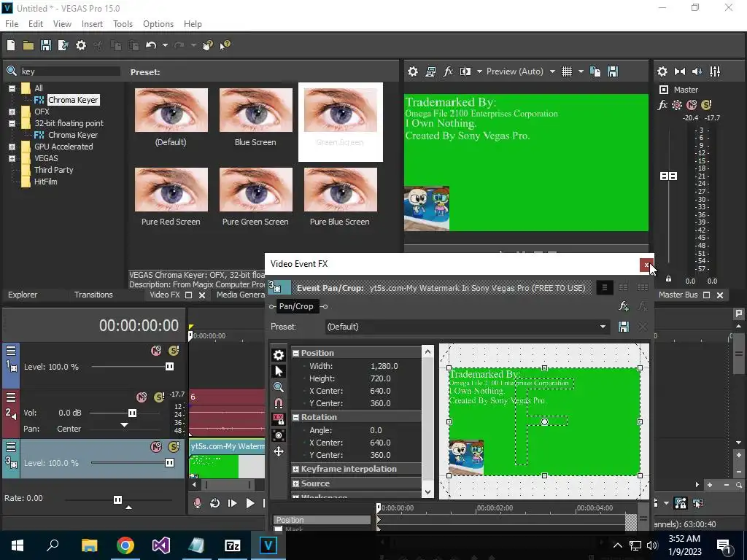Solo audio track 2
The height and width of the screenshot is (560, 747).
click(159, 397)
